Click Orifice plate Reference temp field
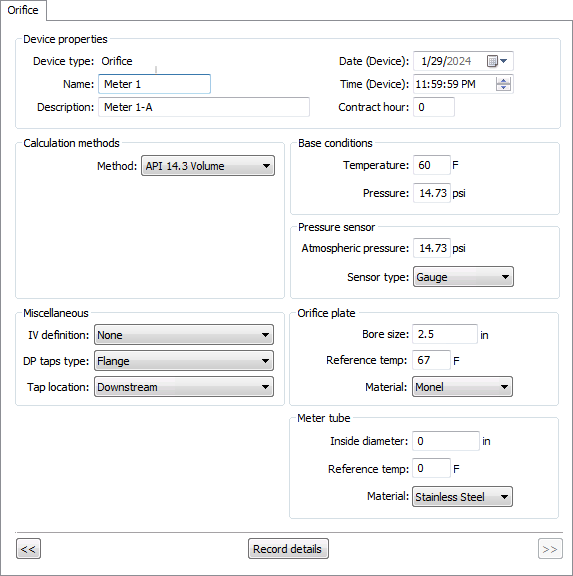 pyautogui.click(x=431, y=360)
